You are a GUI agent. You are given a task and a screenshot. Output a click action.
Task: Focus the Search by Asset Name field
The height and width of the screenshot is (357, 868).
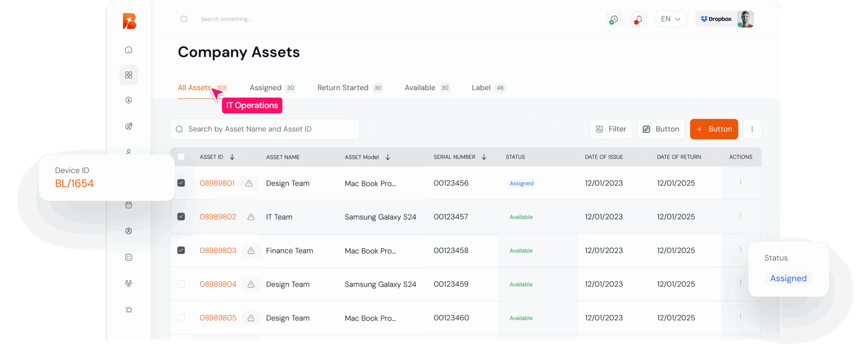(x=264, y=129)
